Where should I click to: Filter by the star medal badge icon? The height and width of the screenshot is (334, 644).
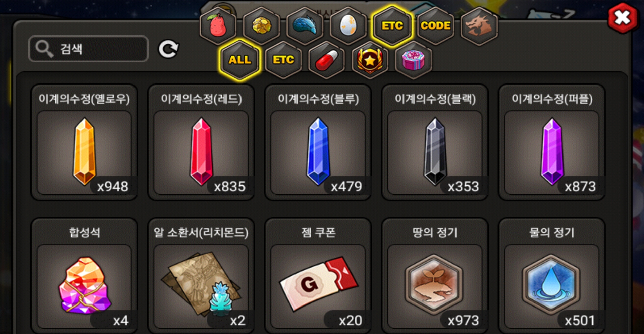[x=370, y=60]
